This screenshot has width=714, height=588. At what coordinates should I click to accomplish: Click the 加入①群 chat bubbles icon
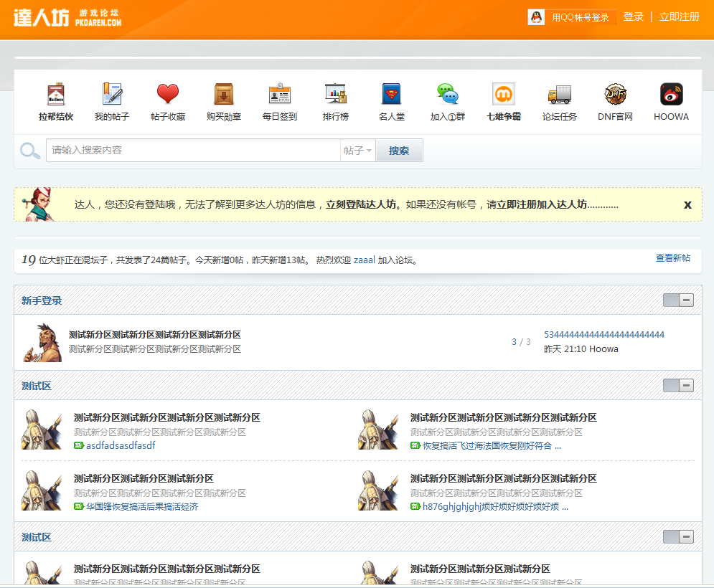click(x=448, y=95)
